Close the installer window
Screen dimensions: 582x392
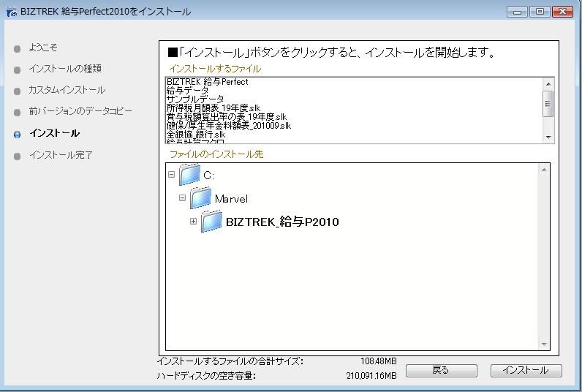pyautogui.click(x=563, y=12)
